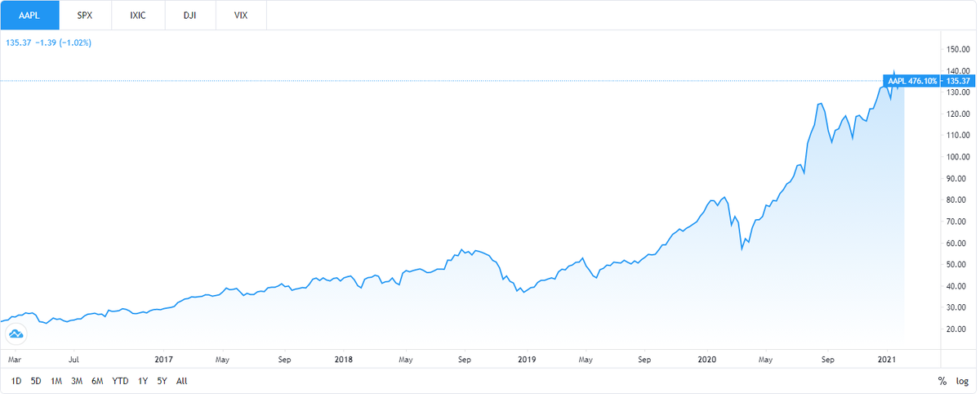Screen dimensions: 980x394
Task: Set range to 5D
Action: pyautogui.click(x=36, y=381)
